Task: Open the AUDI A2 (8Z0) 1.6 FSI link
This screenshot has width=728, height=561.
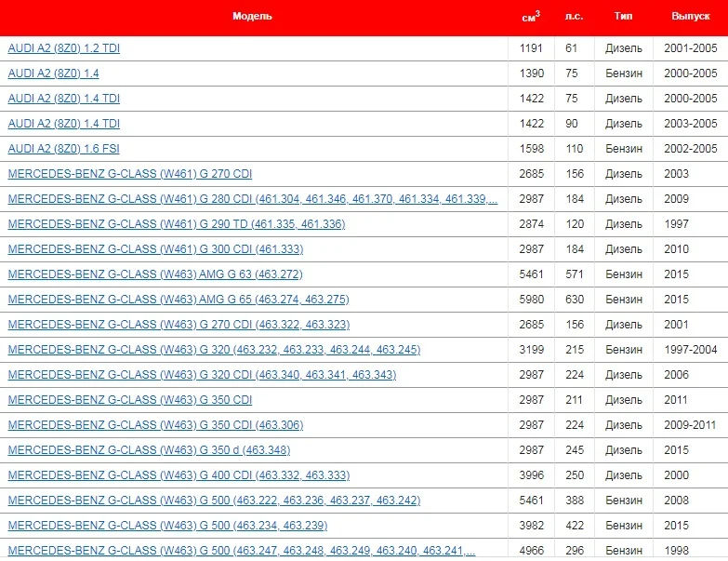Action: [63, 149]
